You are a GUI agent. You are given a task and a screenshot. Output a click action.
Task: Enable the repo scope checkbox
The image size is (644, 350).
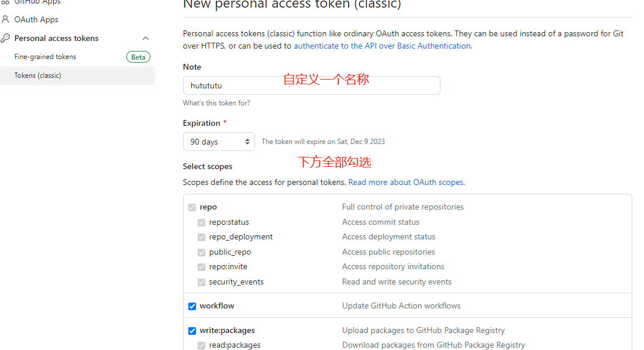tap(192, 207)
